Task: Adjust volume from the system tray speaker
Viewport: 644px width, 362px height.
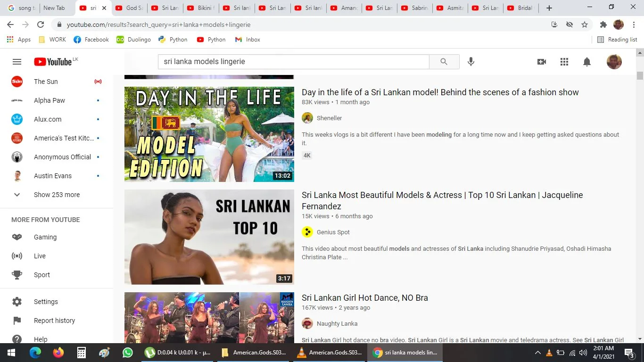Action: click(583, 353)
